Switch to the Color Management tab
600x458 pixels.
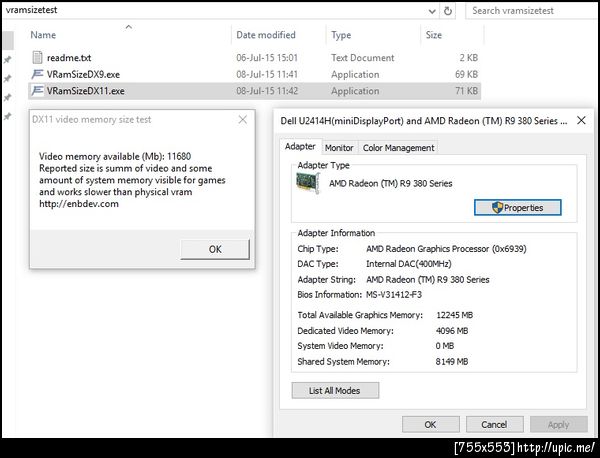click(398, 148)
